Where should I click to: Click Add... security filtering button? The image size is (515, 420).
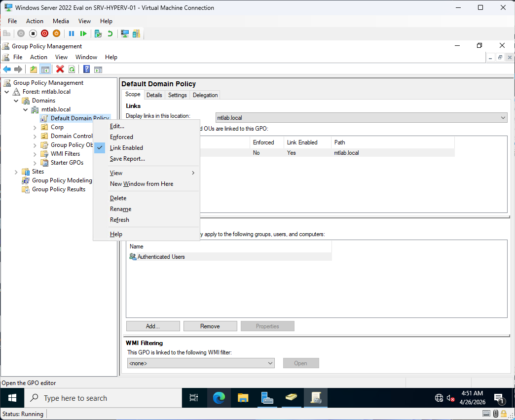(153, 326)
